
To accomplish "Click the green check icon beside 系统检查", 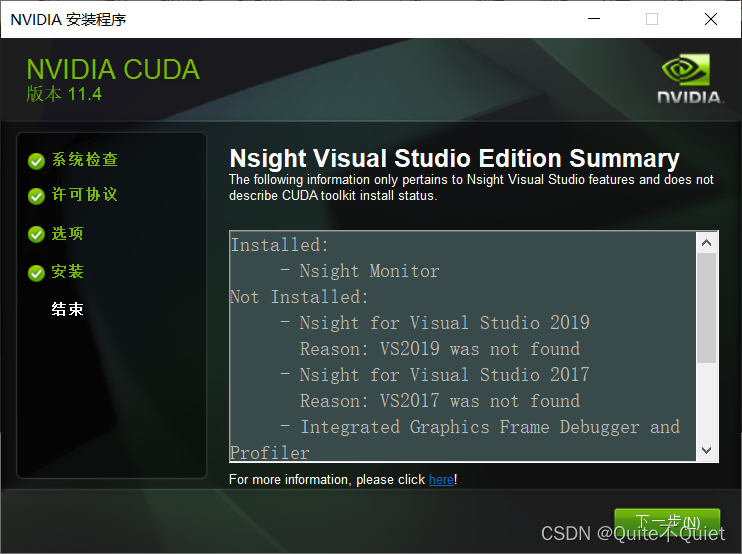I will tap(36, 161).
